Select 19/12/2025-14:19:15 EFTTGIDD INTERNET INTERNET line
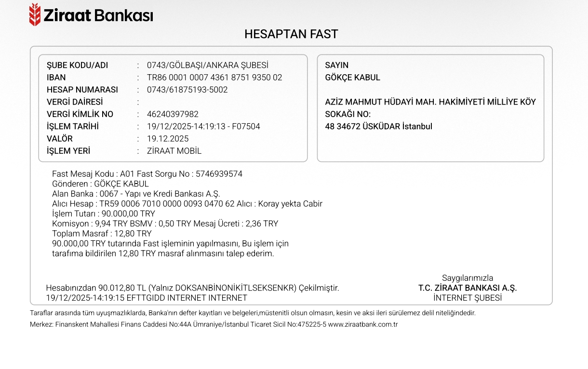Screen dimensions: 588x369 [x=147, y=298]
